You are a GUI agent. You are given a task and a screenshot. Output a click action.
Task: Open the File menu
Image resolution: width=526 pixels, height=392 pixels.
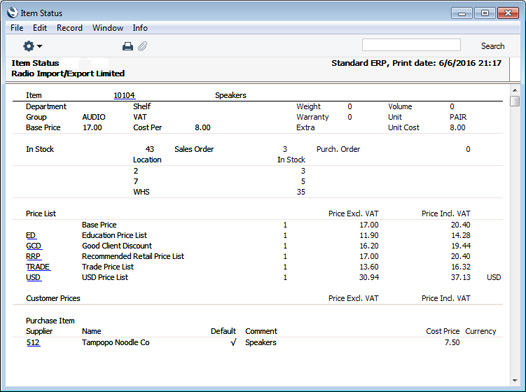(17, 28)
